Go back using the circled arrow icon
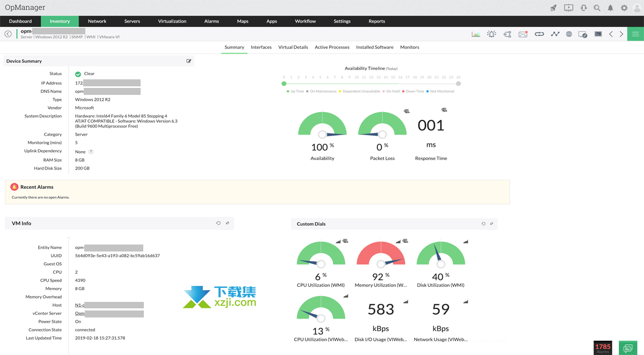644x355 pixels. [8, 34]
